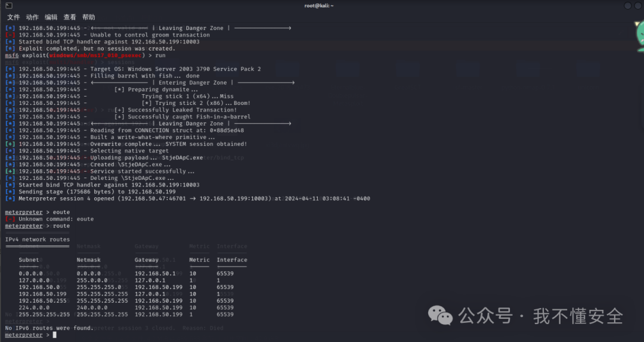The height and width of the screenshot is (342, 644).
Task: Click the "Entering Danger Zone" text
Action: (x=193, y=83)
